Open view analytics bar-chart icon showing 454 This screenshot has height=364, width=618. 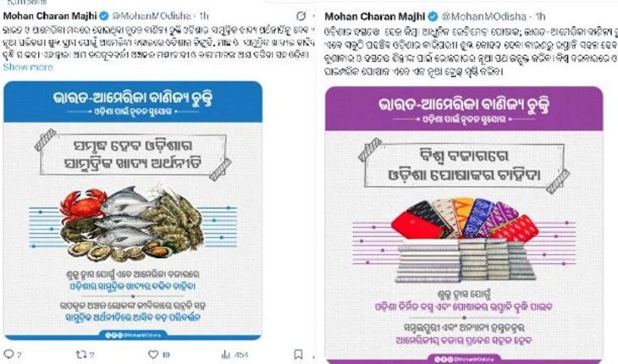tap(226, 354)
